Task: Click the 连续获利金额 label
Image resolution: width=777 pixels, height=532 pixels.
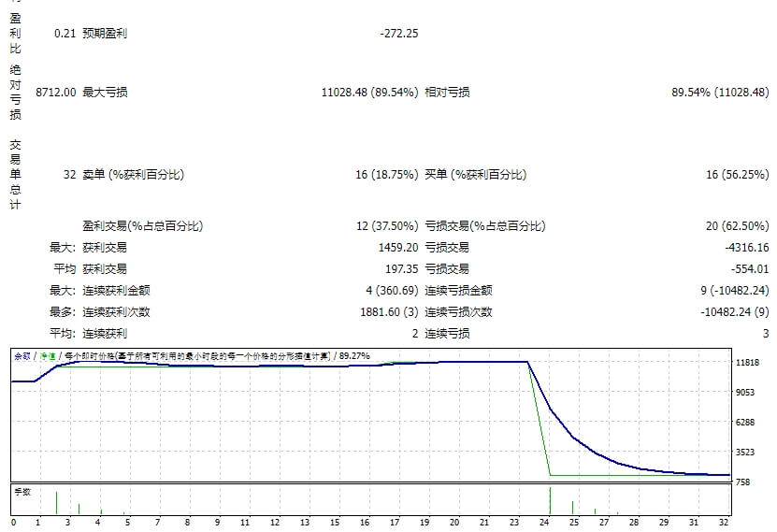Action: tap(116, 290)
